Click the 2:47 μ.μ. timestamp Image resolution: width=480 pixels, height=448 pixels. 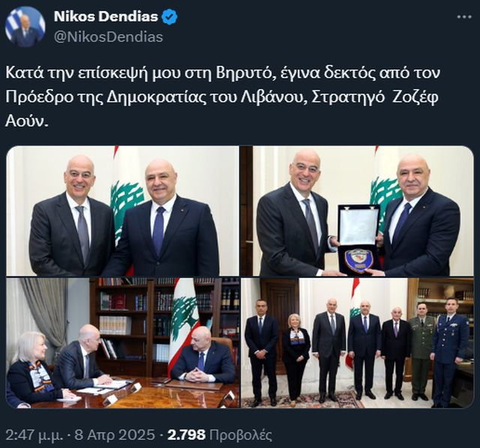34,435
